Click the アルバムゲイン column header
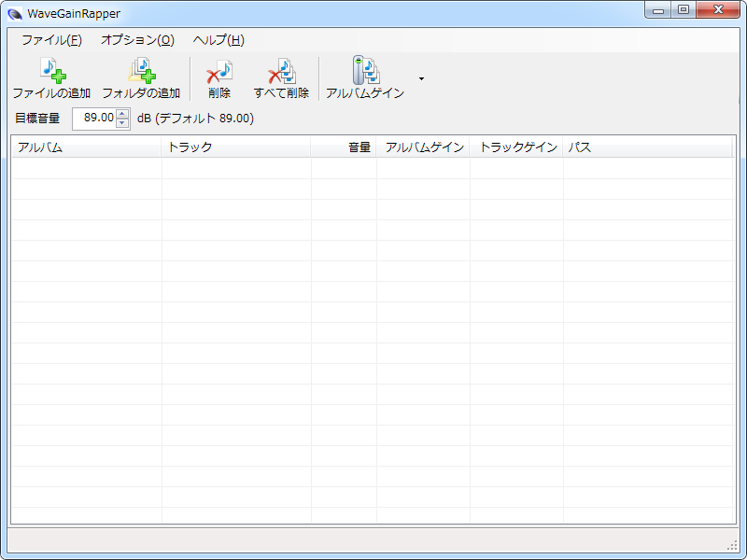This screenshot has height=560, width=747. (423, 147)
